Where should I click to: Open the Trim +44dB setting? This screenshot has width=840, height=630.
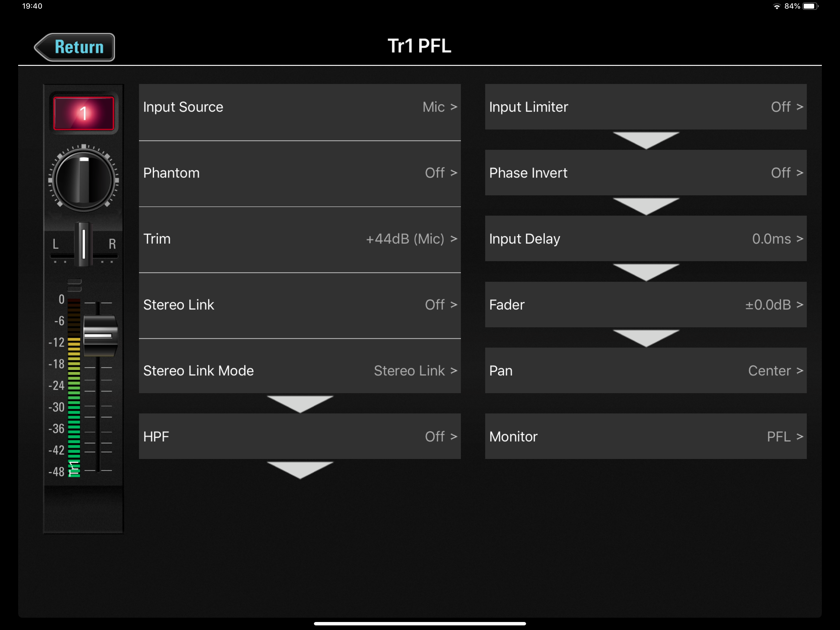point(299,239)
